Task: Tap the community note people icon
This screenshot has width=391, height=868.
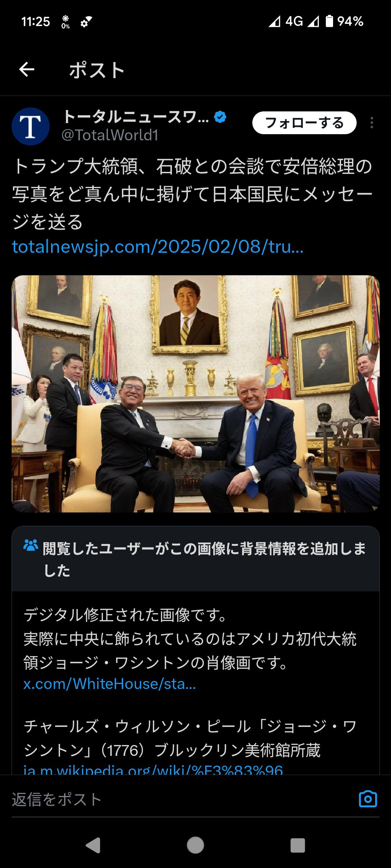Action: [30, 545]
